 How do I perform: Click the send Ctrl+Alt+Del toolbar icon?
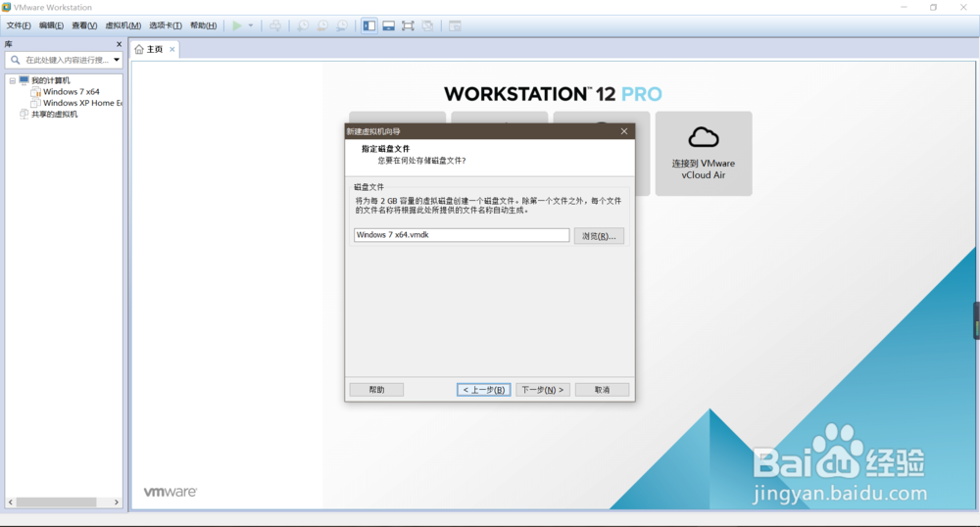(x=275, y=25)
